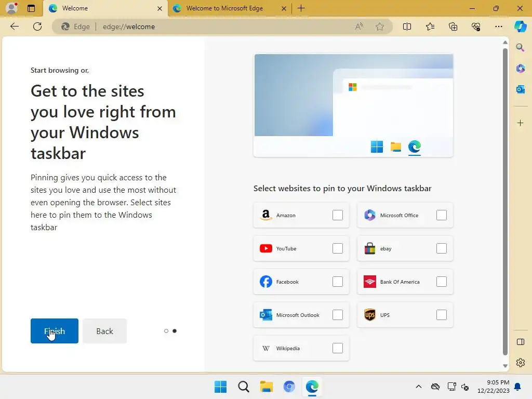Viewport: 532px width, 399px height.
Task: Click the taskbar preview illustration
Action: (x=353, y=105)
